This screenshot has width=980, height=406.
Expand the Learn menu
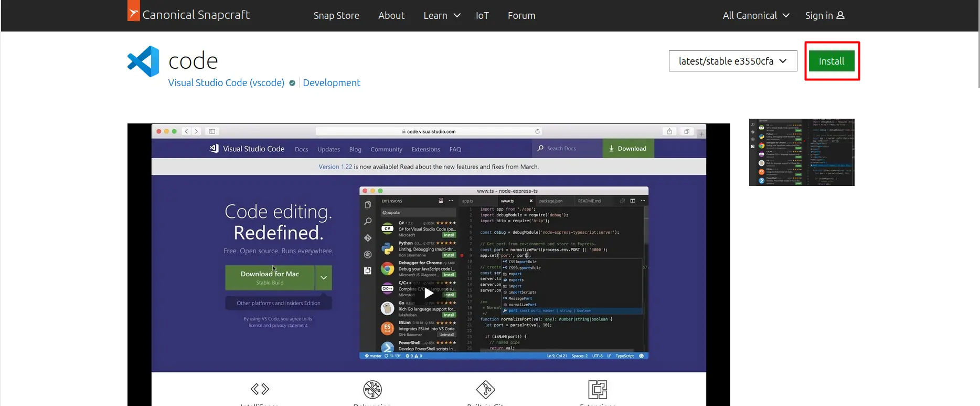click(x=442, y=16)
